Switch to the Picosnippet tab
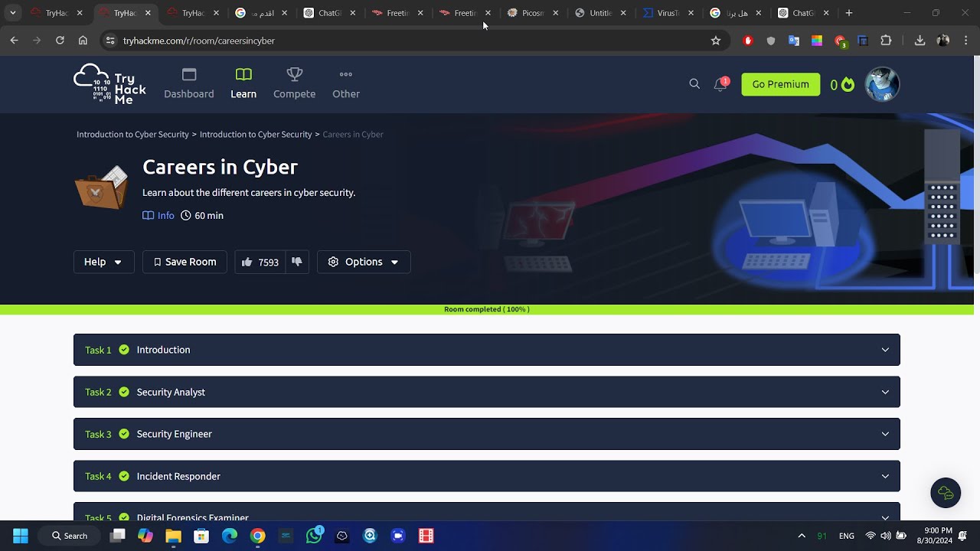Viewport: 980px width, 551px height. (533, 13)
